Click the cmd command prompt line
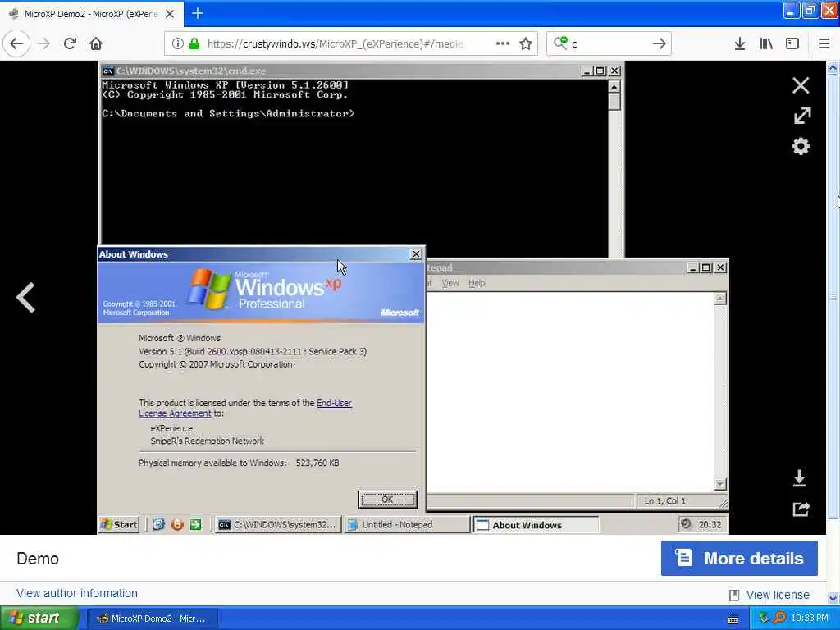This screenshot has height=630, width=840. (x=228, y=113)
